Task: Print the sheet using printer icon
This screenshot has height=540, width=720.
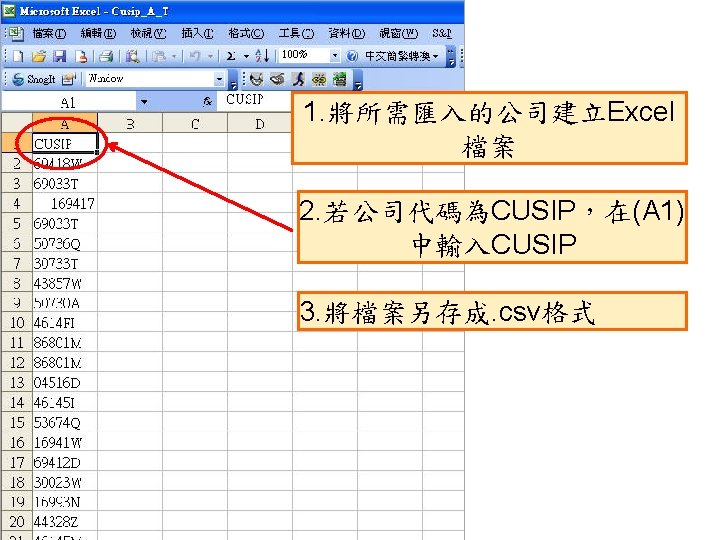Action: (x=106, y=56)
